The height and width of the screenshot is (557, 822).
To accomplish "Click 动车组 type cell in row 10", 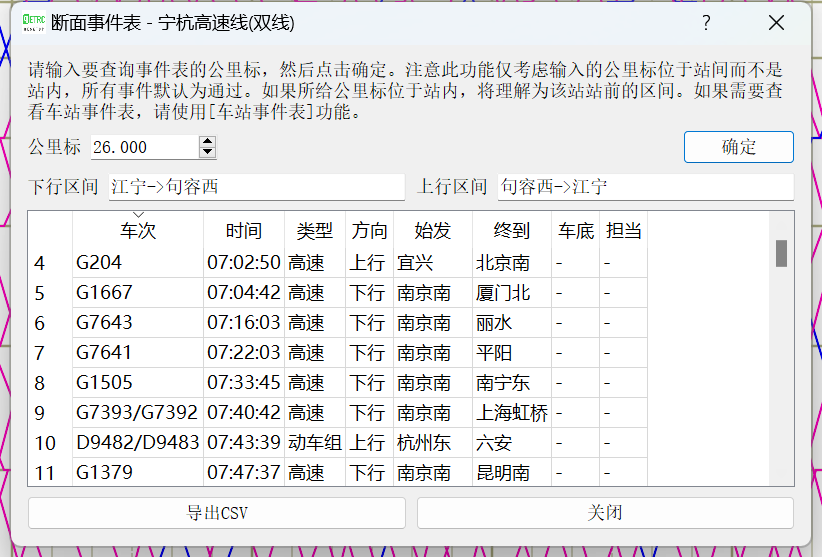I will click(315, 443).
